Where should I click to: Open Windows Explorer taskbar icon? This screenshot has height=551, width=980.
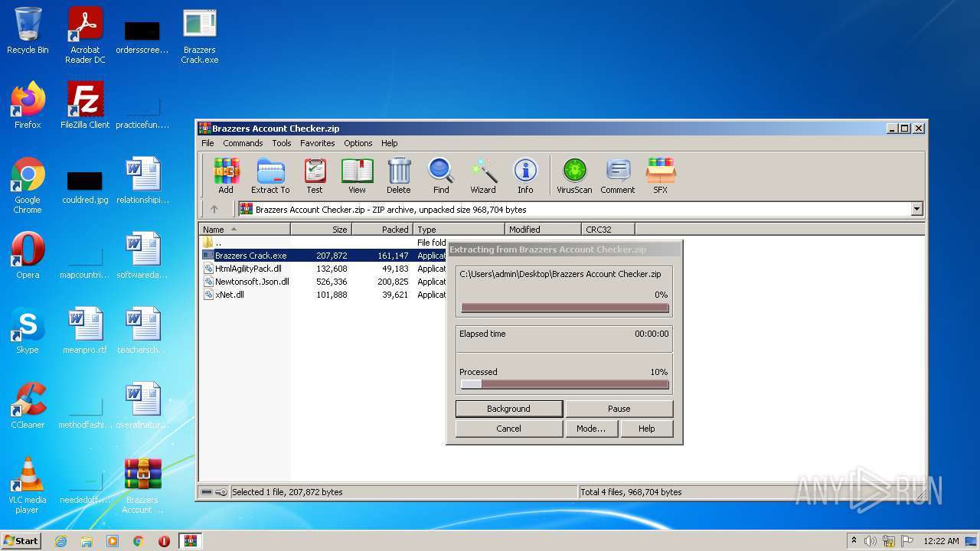(87, 541)
